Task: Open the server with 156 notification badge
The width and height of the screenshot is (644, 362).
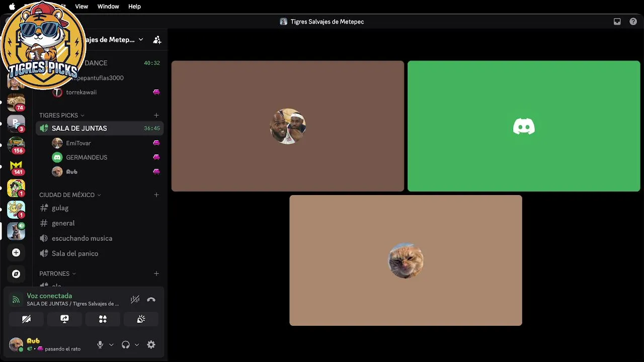Action: click(16, 145)
